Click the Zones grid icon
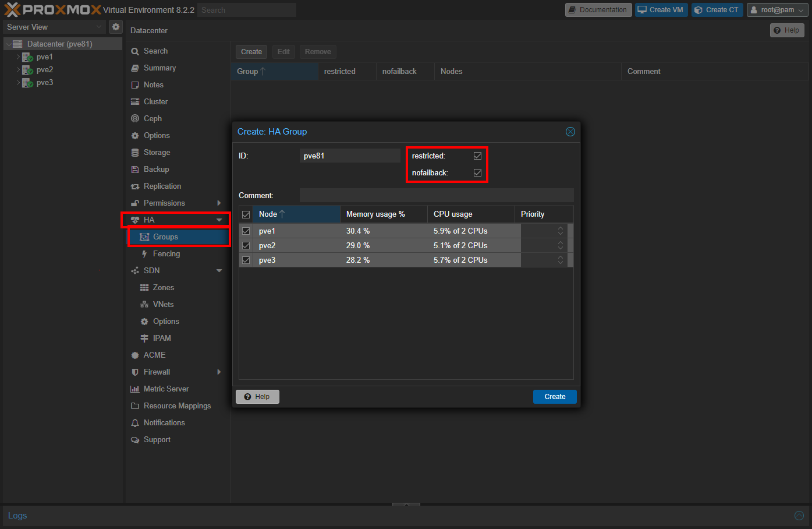This screenshot has width=812, height=529. (x=144, y=288)
